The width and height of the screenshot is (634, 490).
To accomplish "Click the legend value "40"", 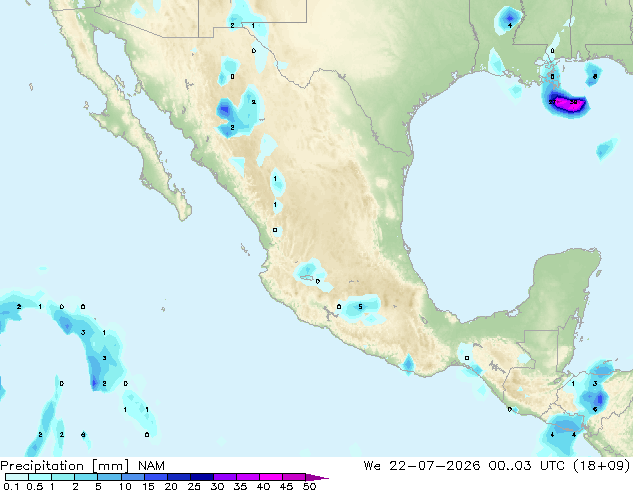I will coord(263,486).
